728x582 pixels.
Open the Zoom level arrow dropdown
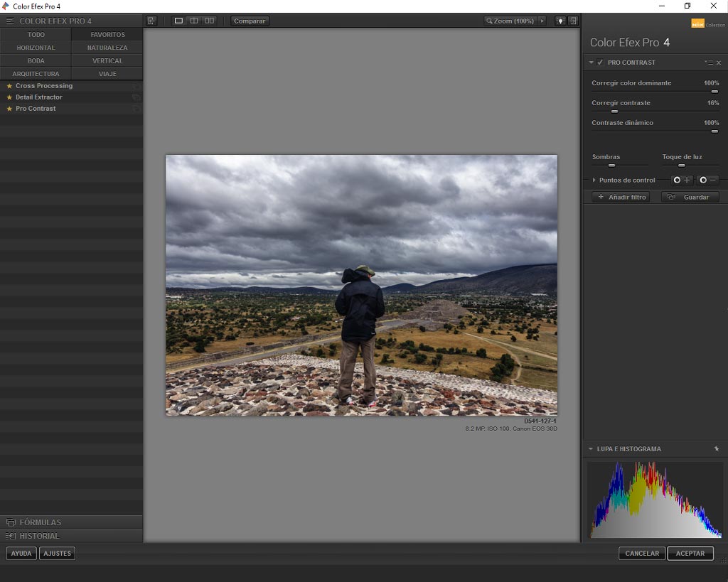(x=541, y=21)
